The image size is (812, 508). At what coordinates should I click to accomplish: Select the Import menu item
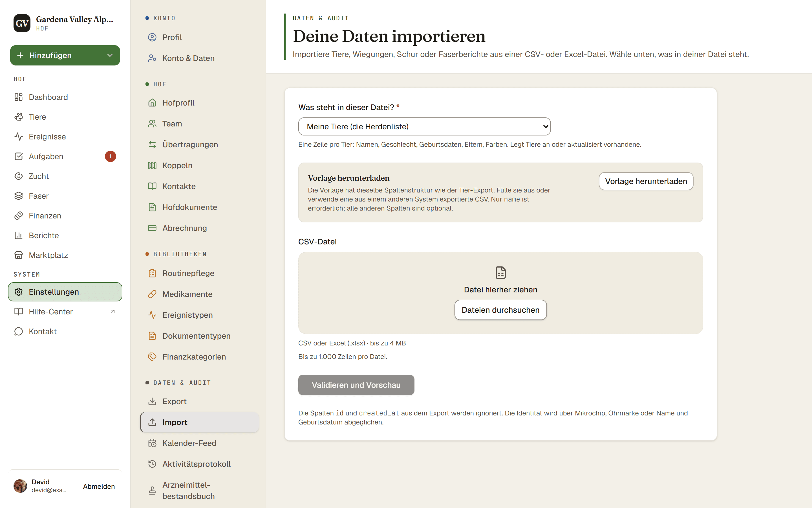(x=199, y=422)
